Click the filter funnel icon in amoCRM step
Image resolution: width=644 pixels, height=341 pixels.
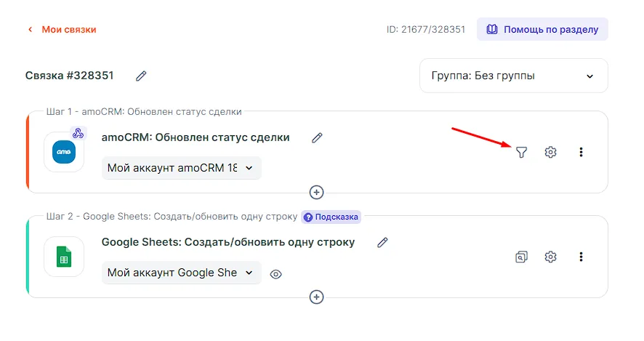[521, 152]
